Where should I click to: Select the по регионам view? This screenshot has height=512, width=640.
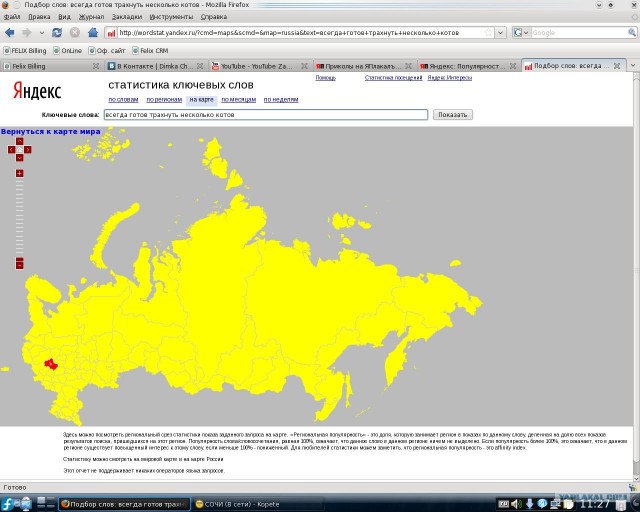[x=164, y=100]
